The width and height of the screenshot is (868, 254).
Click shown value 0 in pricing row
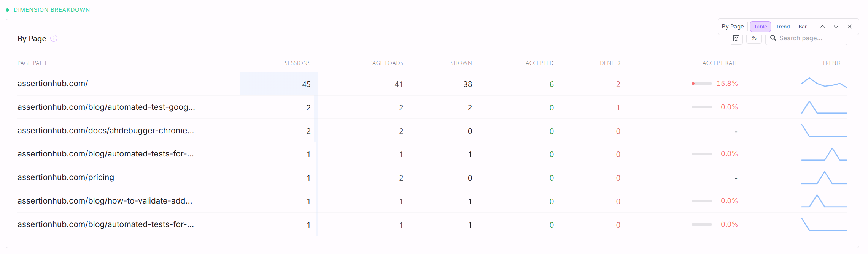pos(470,178)
